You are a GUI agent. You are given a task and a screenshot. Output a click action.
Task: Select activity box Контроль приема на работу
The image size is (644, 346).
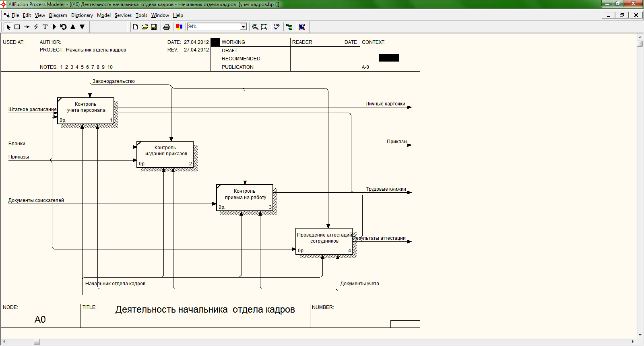pyautogui.click(x=245, y=198)
